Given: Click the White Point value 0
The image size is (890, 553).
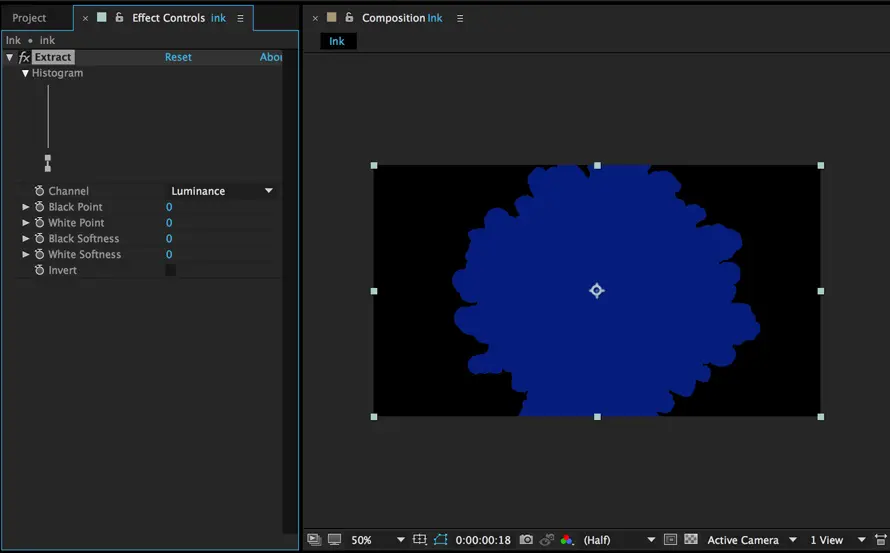Looking at the screenshot, I should point(169,223).
